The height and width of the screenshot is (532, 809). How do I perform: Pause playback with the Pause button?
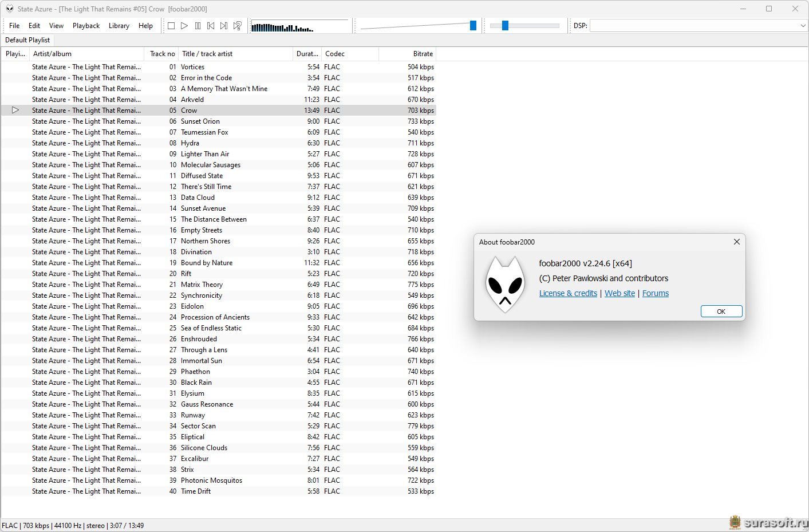198,26
